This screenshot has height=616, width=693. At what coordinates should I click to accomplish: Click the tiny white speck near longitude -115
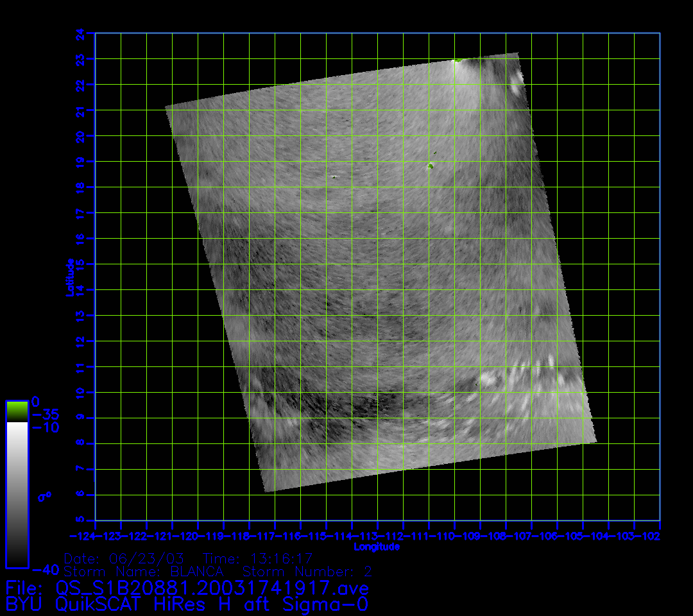334,176
